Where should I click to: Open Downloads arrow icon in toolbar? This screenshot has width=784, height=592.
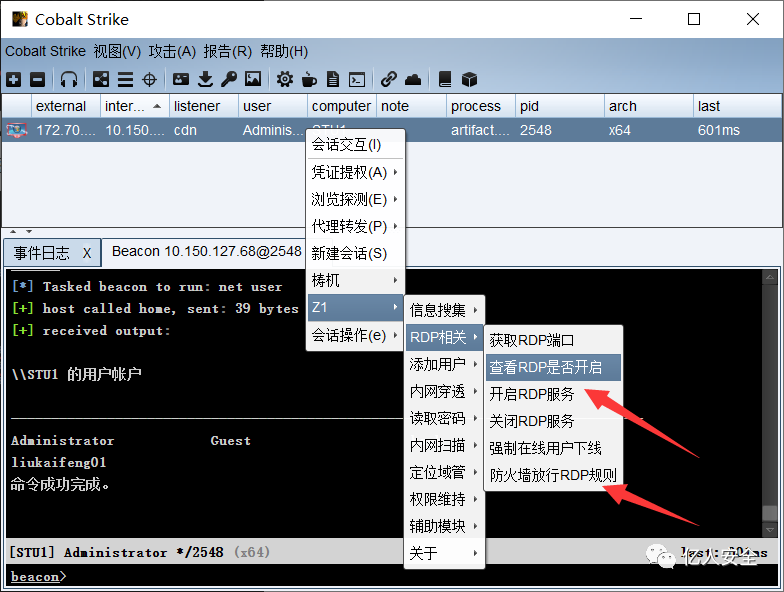tap(205, 79)
